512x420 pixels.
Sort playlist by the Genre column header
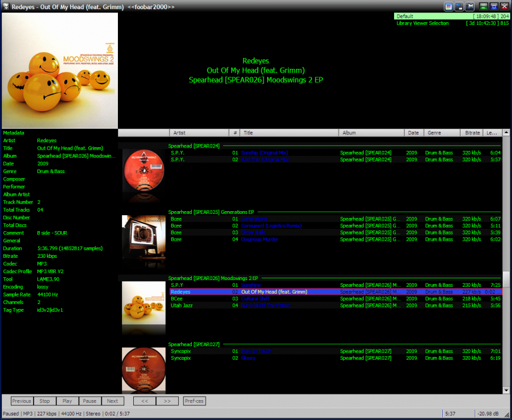[442, 133]
